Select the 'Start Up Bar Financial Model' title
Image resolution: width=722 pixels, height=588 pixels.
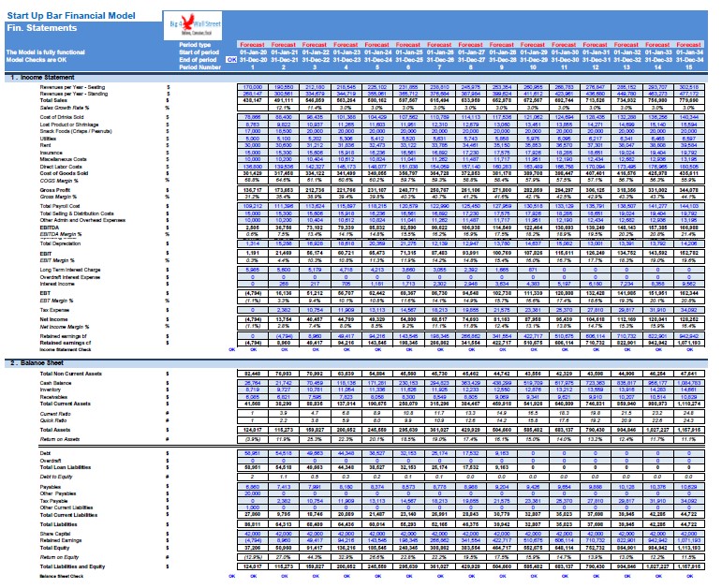click(x=71, y=16)
